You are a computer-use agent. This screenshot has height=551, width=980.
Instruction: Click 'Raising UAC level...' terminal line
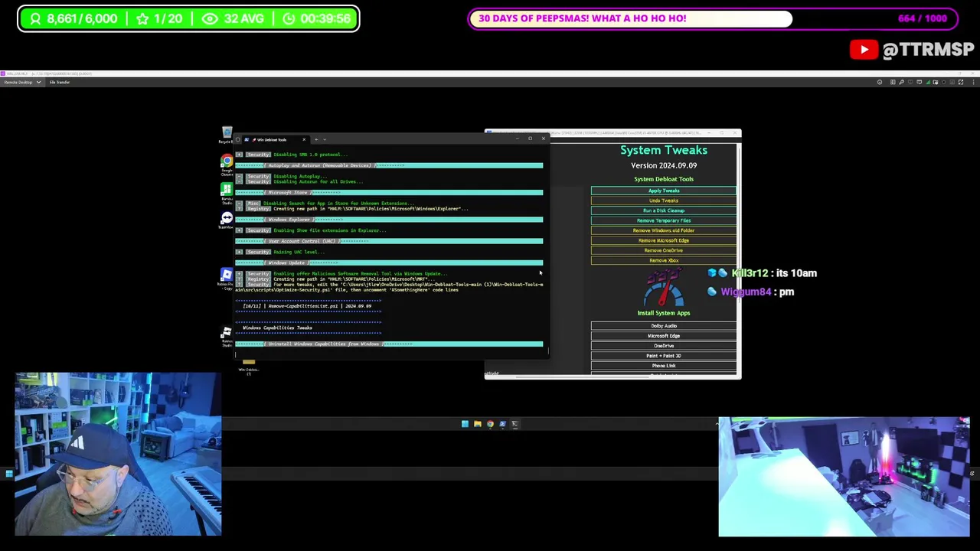coord(299,252)
